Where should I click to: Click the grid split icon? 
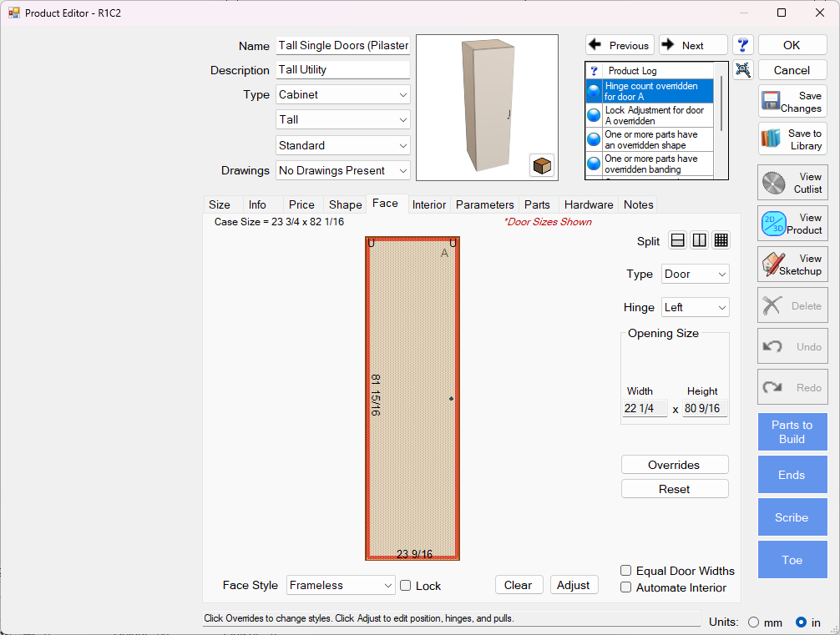tap(721, 240)
